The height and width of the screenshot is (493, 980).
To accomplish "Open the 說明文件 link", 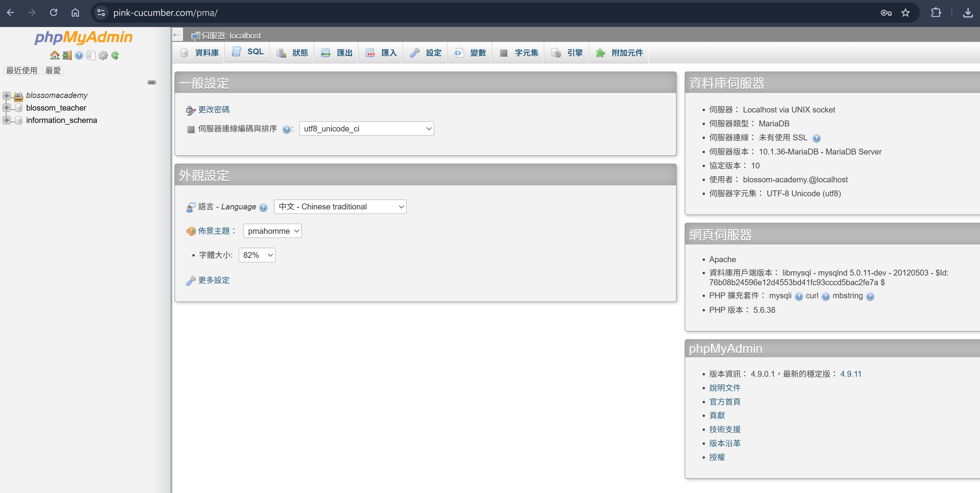I will point(725,388).
